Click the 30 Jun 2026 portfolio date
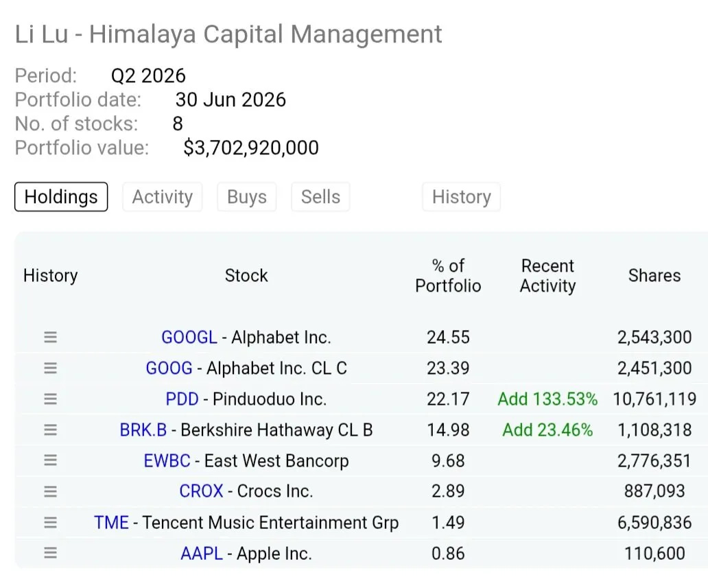Image resolution: width=708 pixels, height=588 pixels. 231,99
